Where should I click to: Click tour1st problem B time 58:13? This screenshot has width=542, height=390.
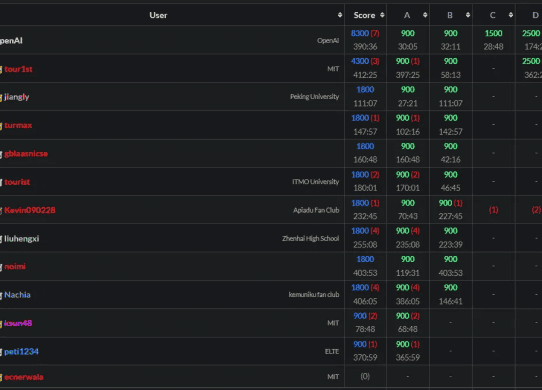pyautogui.click(x=450, y=75)
